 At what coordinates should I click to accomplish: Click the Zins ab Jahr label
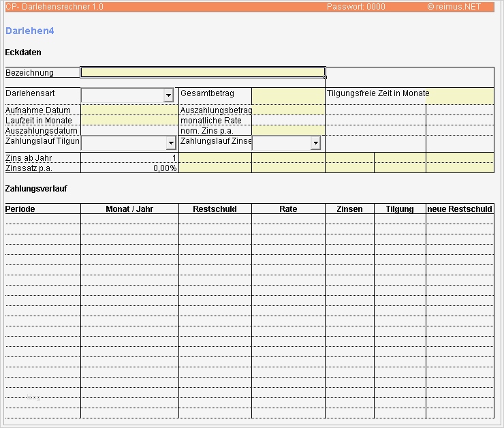[x=29, y=158]
